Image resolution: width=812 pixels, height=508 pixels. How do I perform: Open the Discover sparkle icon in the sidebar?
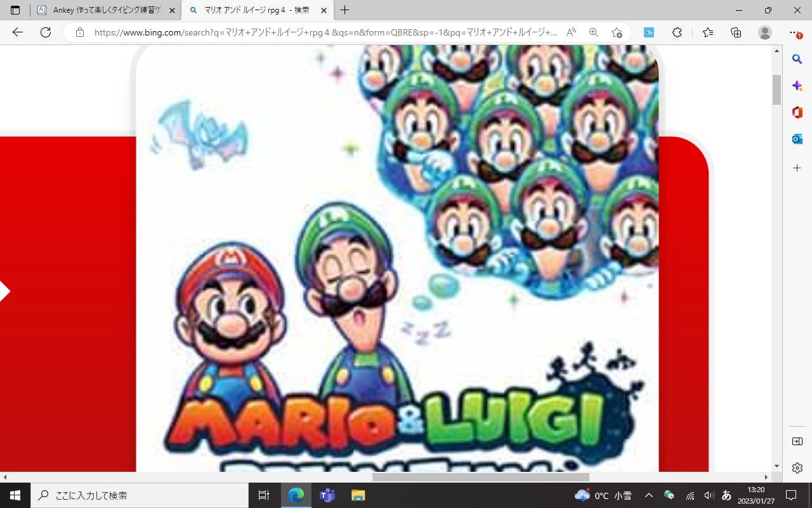pyautogui.click(x=797, y=86)
